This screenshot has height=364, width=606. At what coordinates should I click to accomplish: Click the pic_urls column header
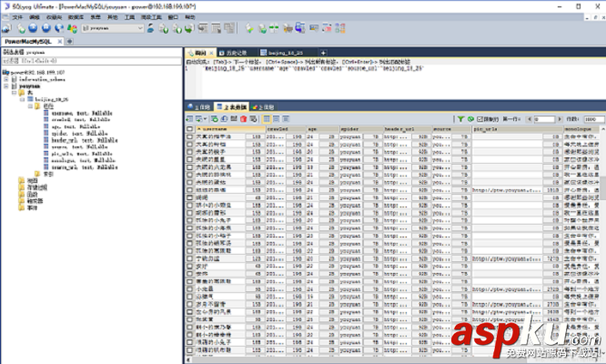tap(517, 129)
